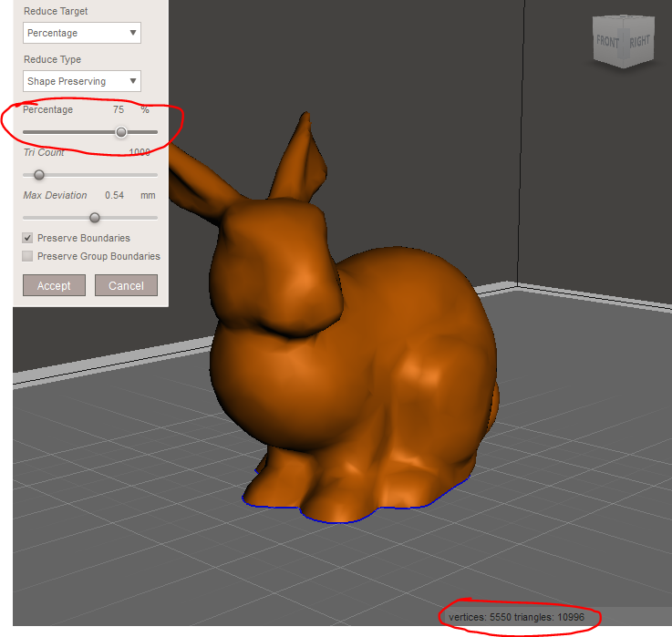The width and height of the screenshot is (672, 637).
Task: Uncheck the Preserve Boundaries checkbox
Action: tap(27, 238)
